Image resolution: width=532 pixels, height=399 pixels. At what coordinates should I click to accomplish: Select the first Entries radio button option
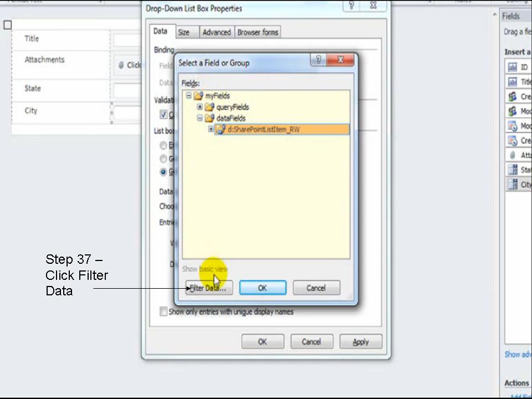click(x=163, y=145)
